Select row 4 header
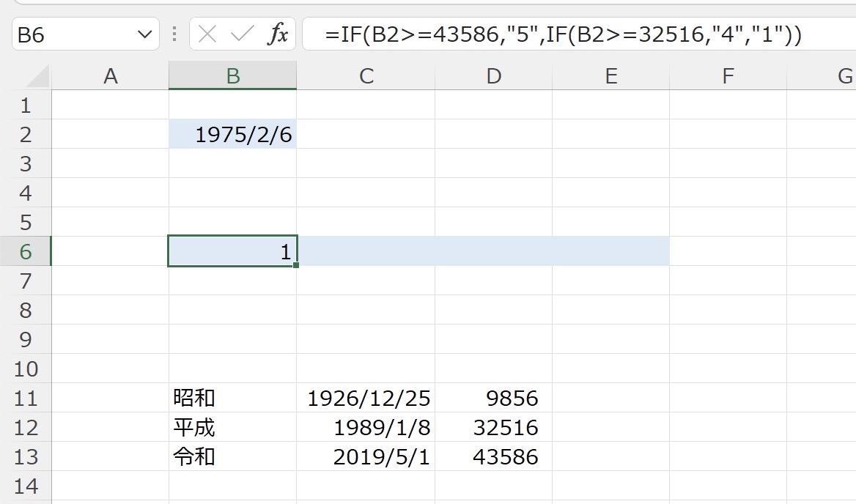The image size is (856, 504). tap(26, 193)
